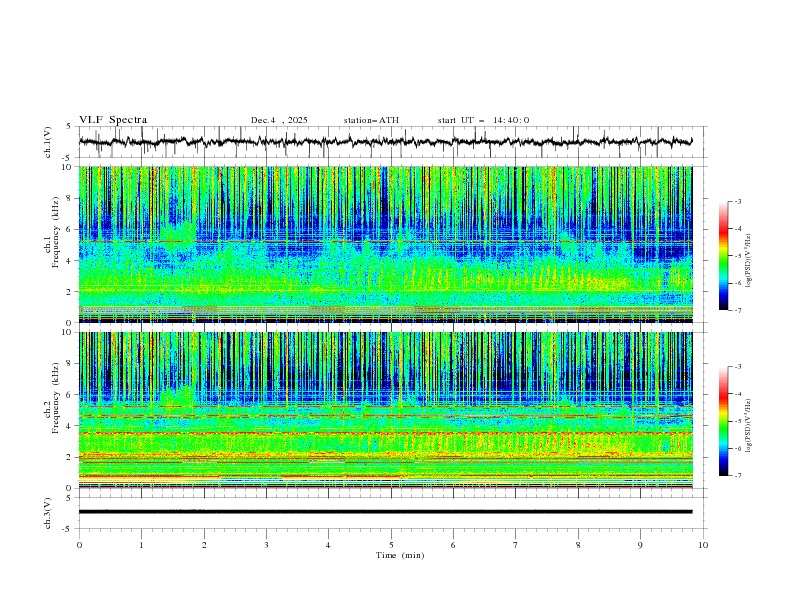Screen dimensions: 792x612
Task: Click the ch.2 spectrogram color scale bar
Action: coord(723,421)
